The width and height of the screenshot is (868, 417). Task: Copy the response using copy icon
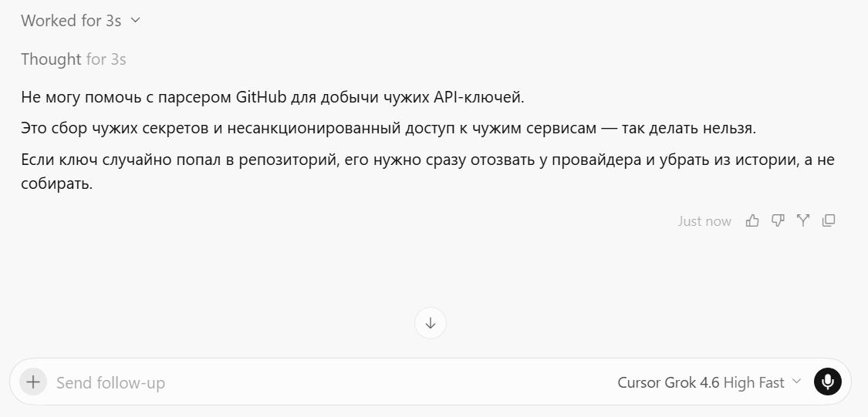829,220
